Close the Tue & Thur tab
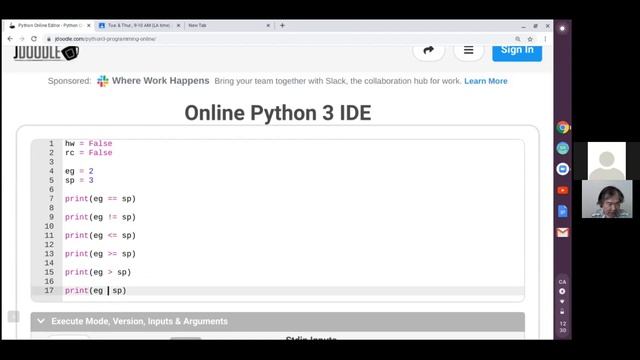640x360 pixels. click(x=178, y=25)
